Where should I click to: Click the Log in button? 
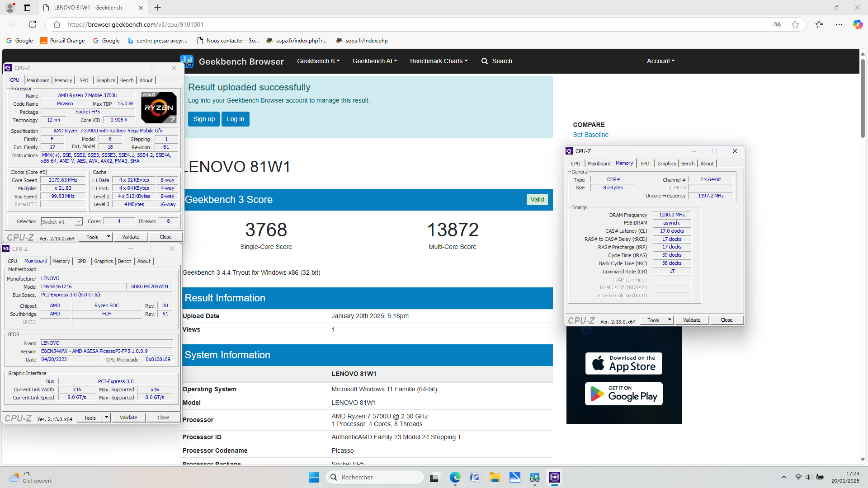[236, 119]
